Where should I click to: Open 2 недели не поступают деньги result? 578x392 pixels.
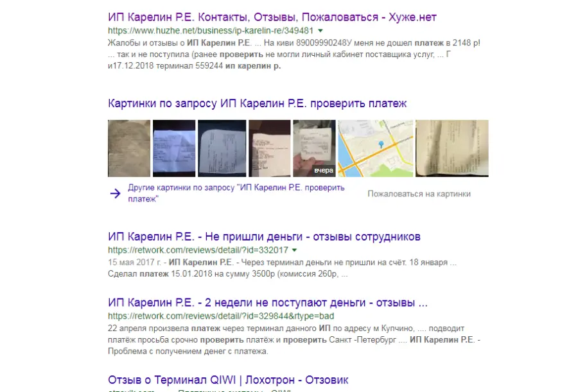click(268, 302)
